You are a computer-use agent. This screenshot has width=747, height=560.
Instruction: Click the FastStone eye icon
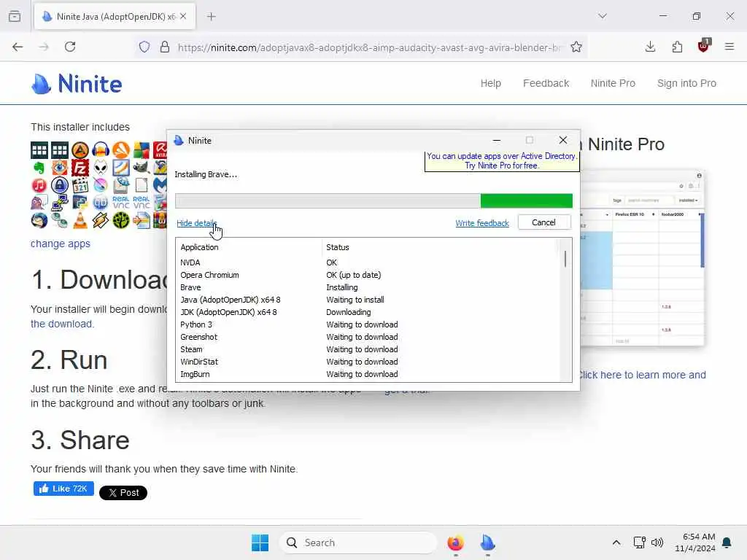point(60,168)
